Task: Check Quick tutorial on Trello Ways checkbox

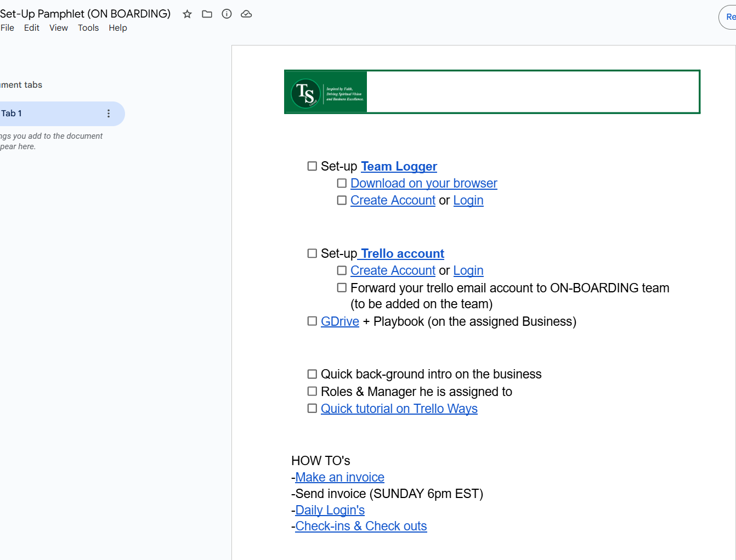Action: 312,408
